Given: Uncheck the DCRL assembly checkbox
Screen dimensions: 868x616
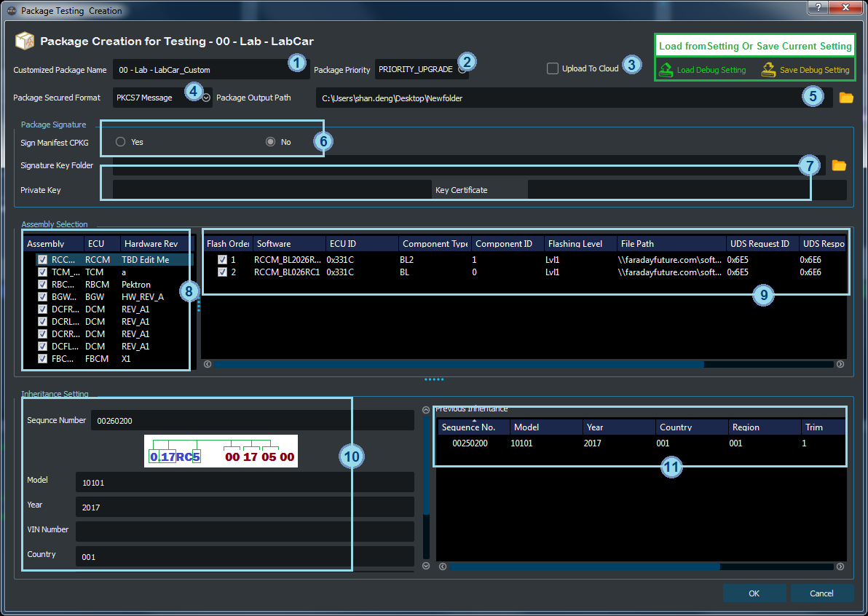Looking at the screenshot, I should [42, 322].
